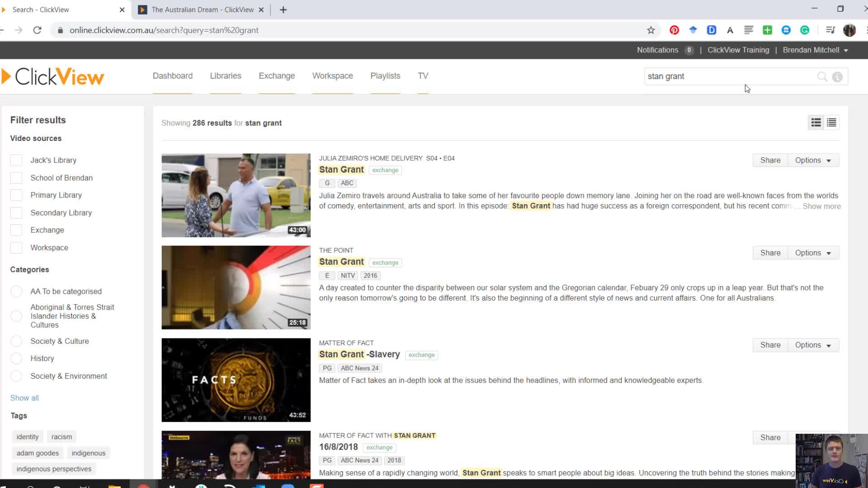Tick the Exchange source checkbox
Image resolution: width=868 pixels, height=488 pixels.
pos(16,230)
